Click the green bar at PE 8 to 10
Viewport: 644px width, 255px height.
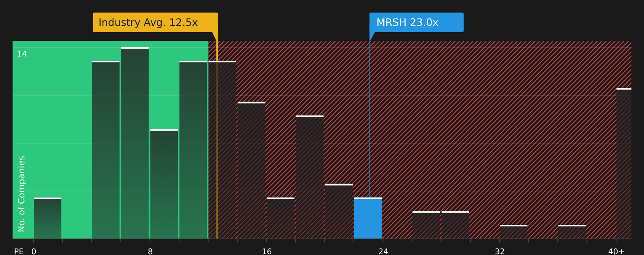tap(164, 184)
